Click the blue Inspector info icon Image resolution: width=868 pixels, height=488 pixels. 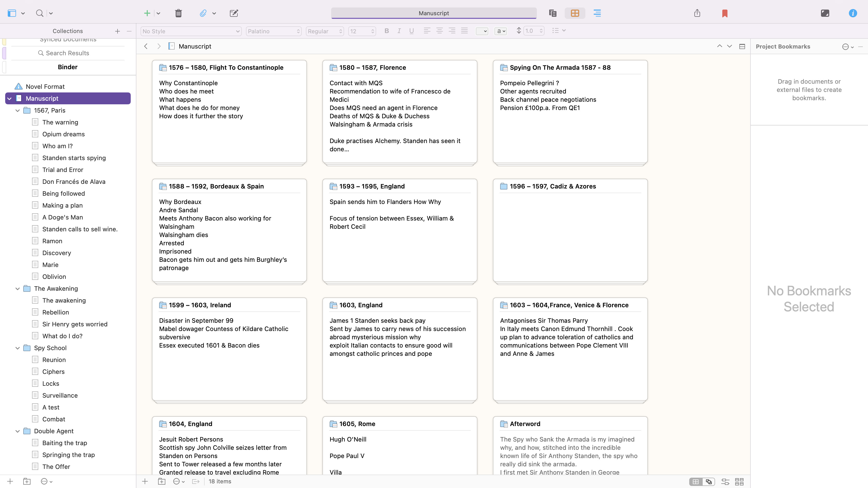(x=853, y=13)
